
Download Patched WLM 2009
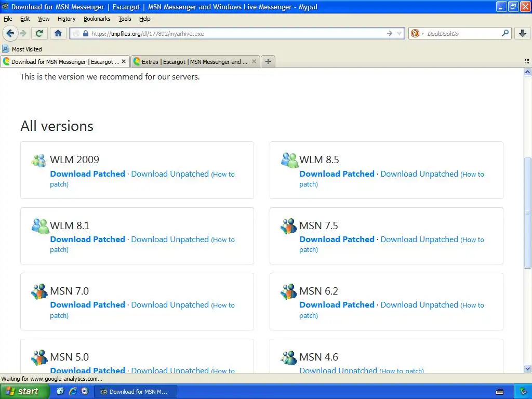pyautogui.click(x=87, y=174)
